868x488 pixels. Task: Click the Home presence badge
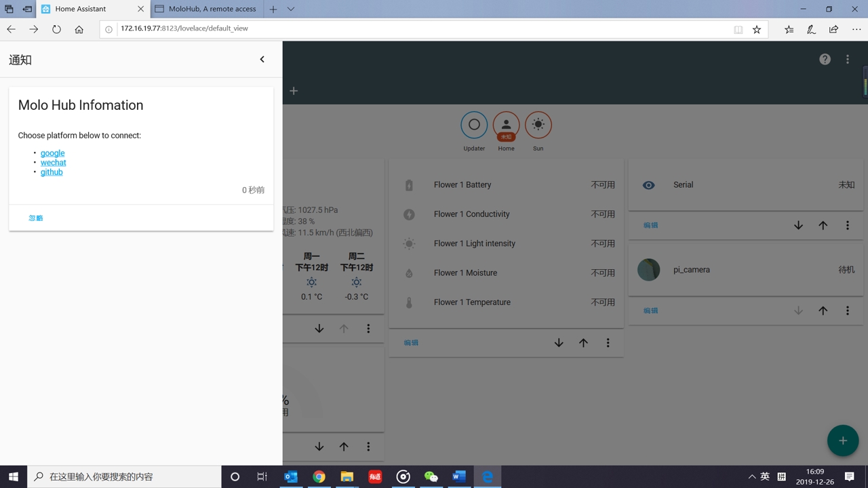506,124
